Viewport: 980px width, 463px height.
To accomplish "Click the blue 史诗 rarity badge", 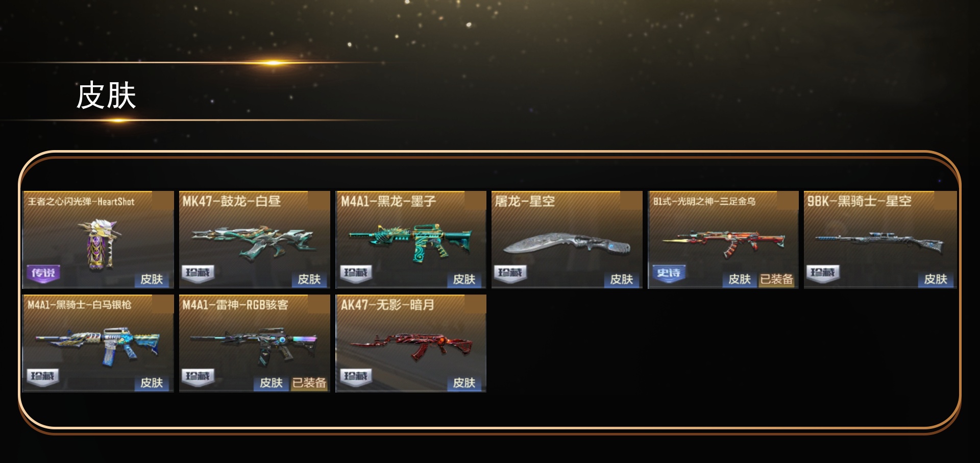I will point(669,274).
